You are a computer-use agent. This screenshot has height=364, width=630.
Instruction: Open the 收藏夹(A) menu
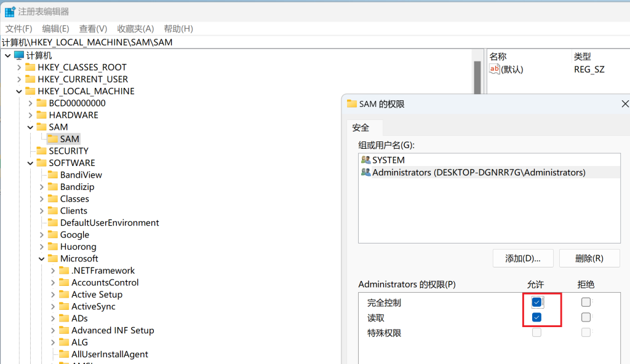(135, 29)
